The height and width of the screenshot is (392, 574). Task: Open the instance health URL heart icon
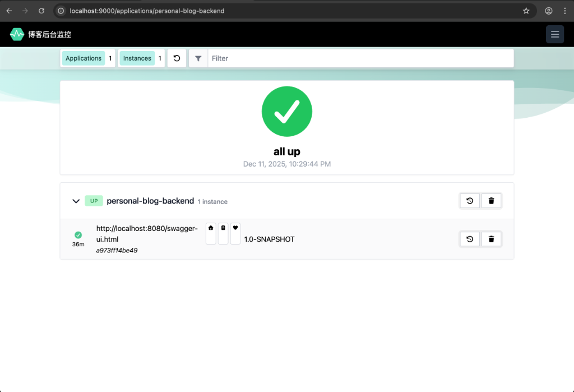click(235, 228)
